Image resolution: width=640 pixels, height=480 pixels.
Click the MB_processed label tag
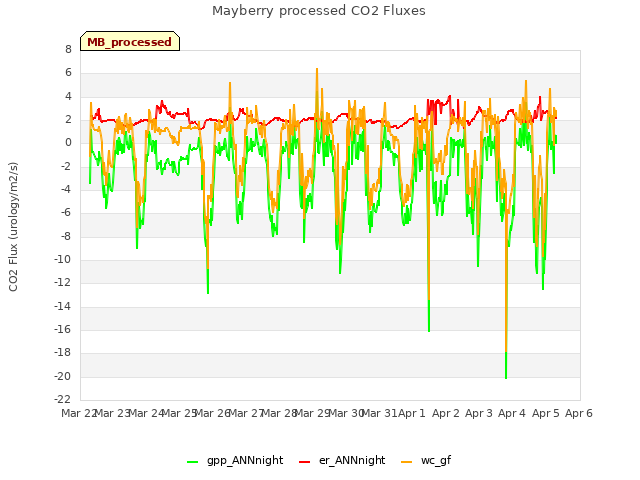pos(130,41)
